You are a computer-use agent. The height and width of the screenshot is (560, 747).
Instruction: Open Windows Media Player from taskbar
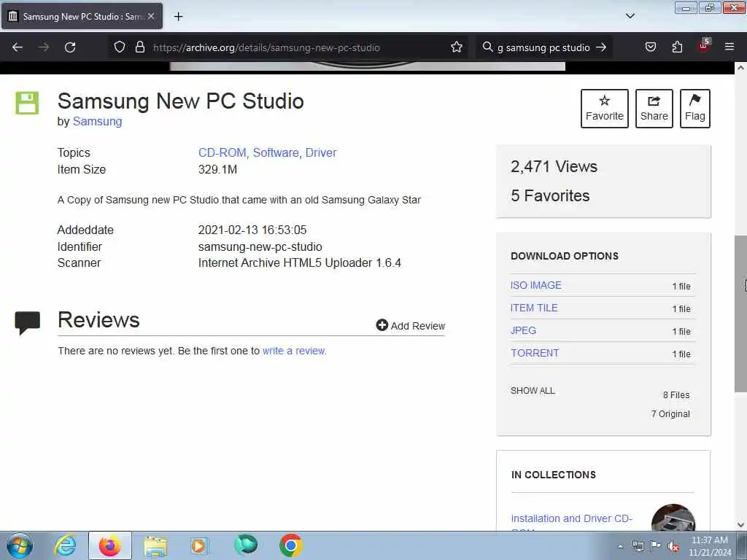click(x=199, y=545)
